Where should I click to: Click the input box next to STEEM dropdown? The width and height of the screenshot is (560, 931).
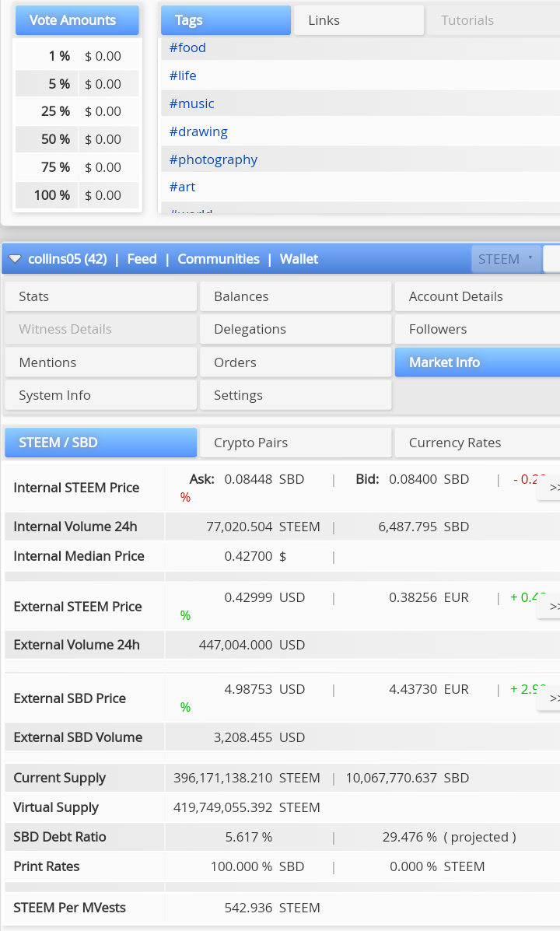551,259
